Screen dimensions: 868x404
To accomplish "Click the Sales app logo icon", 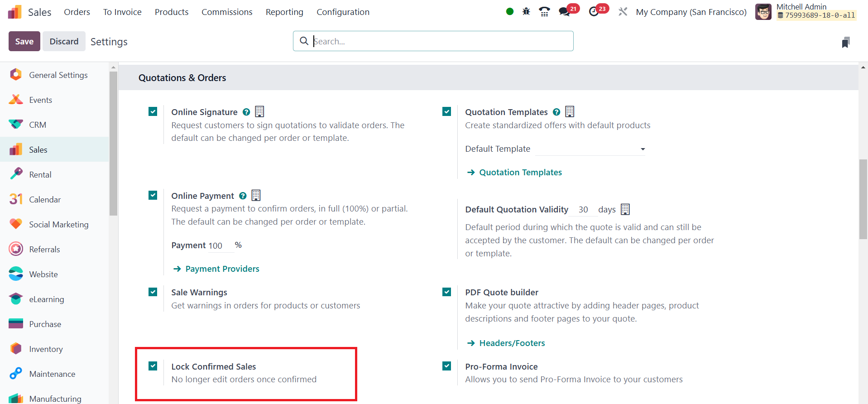I will (15, 12).
